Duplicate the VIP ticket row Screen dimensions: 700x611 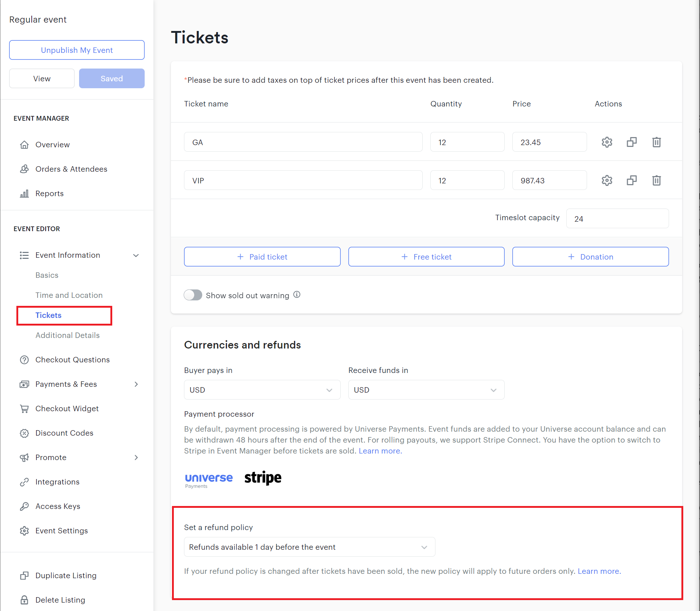pos(631,180)
